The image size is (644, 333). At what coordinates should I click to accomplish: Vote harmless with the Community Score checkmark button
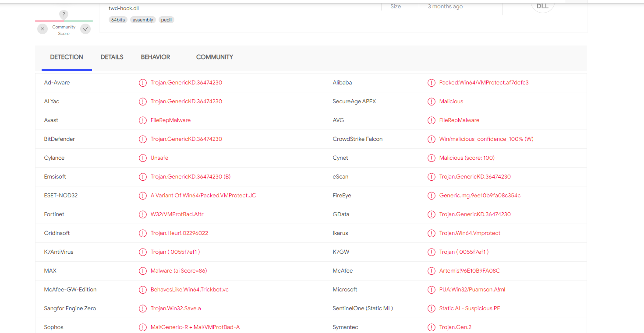(85, 29)
